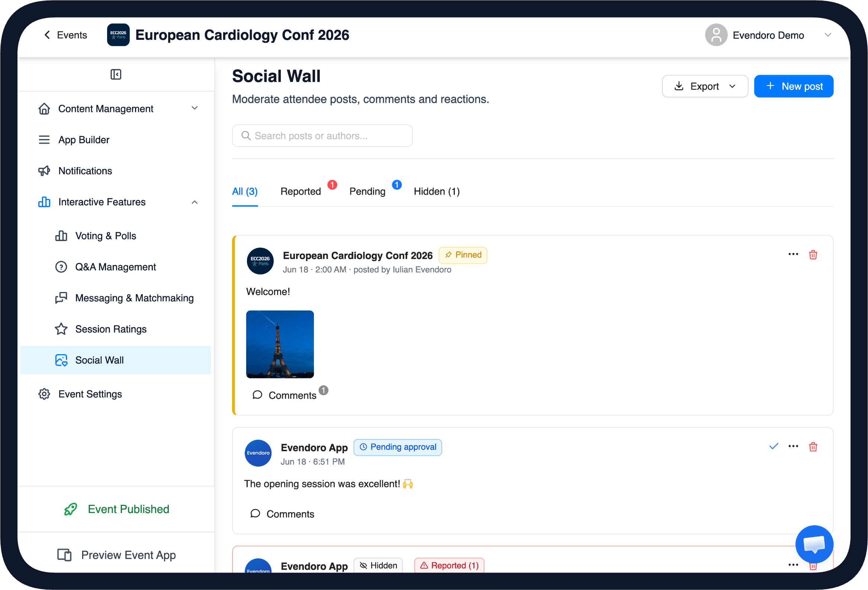
Task: Open Session Ratings
Action: (115, 329)
